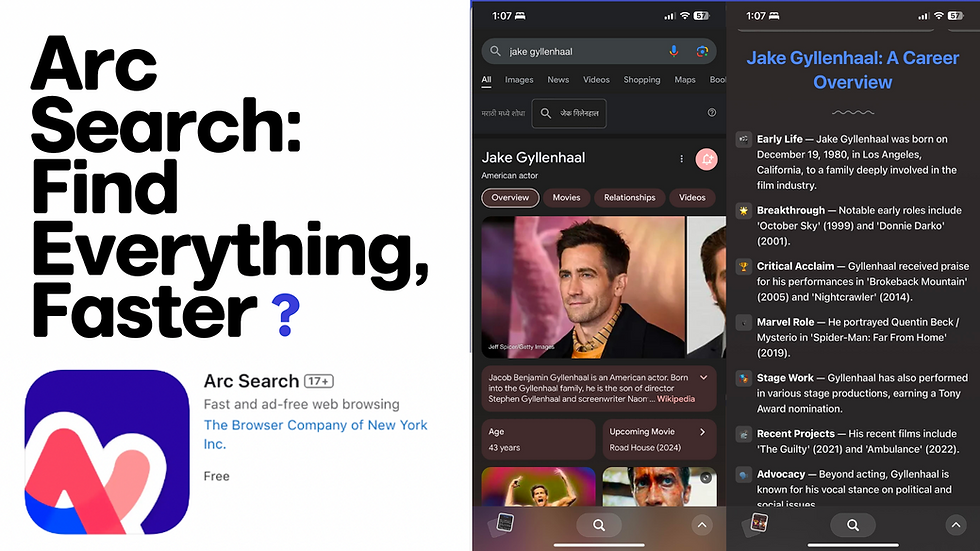Screen dimensions: 980x551
Task: Switch to the Images tab
Action: [519, 80]
